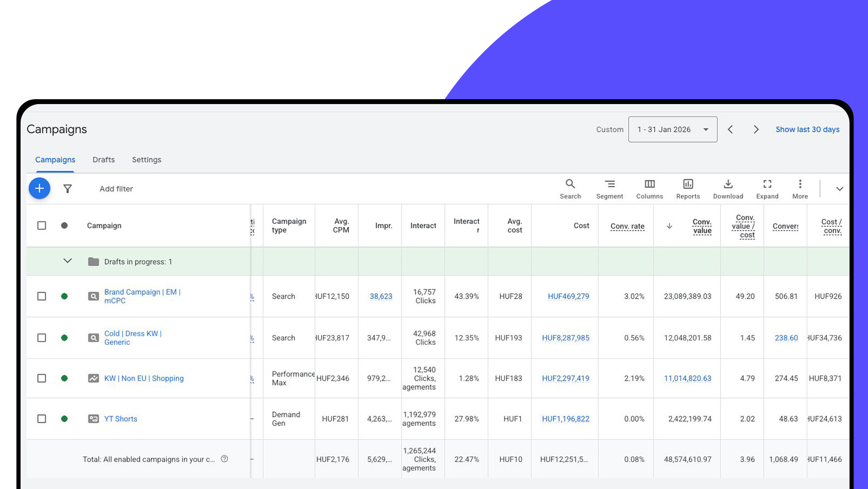Switch to the Drafts tab
Screen dimensions: 868x489
[x=104, y=160]
